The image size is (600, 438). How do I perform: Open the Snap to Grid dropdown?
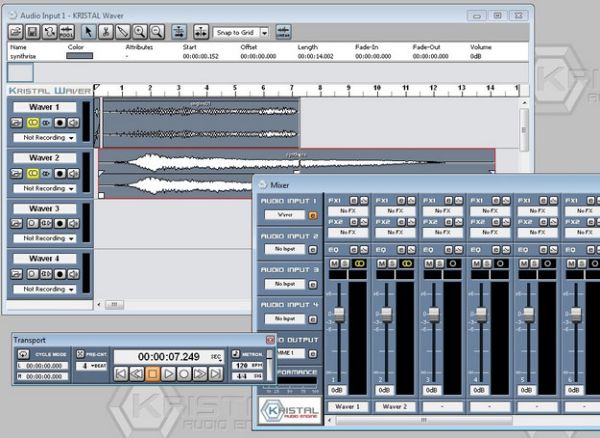(x=264, y=33)
